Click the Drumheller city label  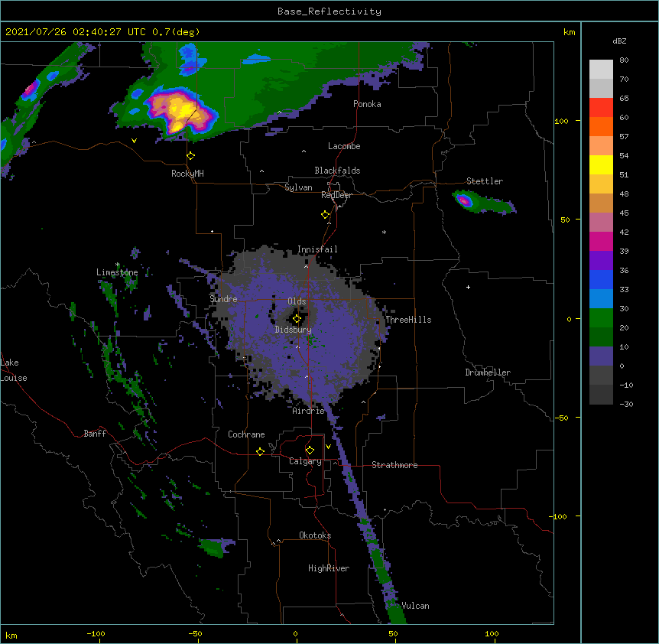coord(488,372)
